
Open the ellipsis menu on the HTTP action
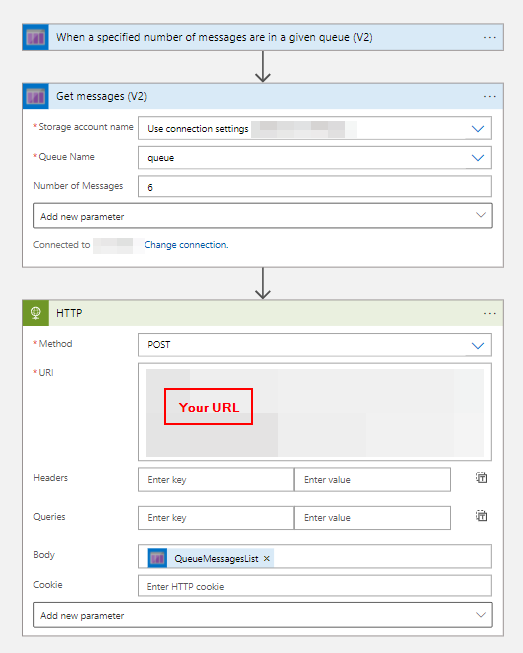coord(490,313)
